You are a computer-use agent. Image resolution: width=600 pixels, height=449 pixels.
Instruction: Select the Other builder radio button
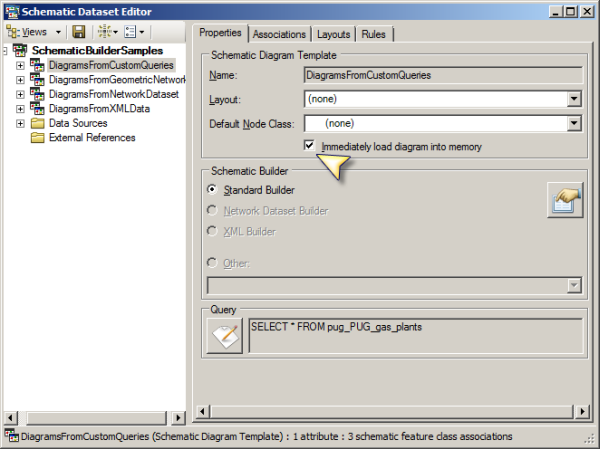(x=212, y=263)
